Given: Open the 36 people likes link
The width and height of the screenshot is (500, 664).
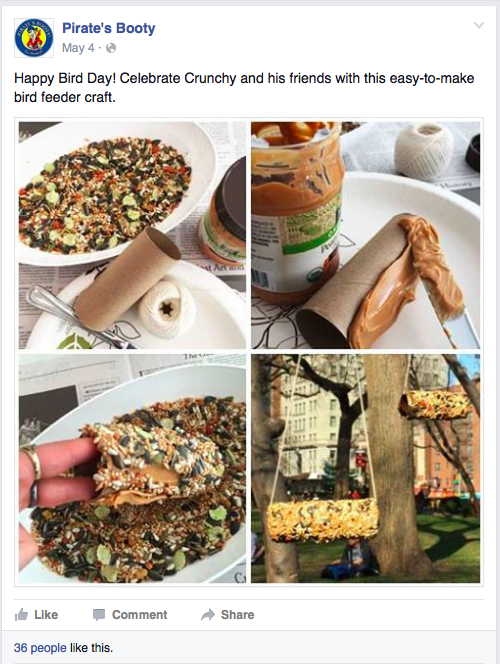Looking at the screenshot, I should click(40, 647).
